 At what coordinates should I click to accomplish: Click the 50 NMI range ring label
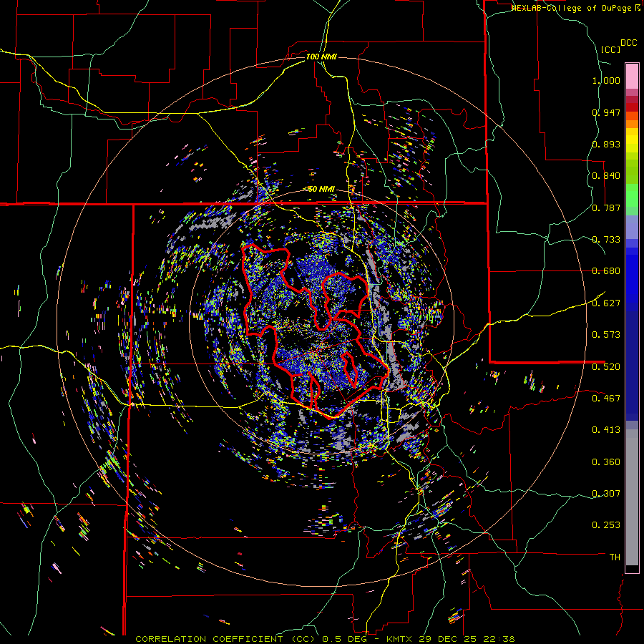pyautogui.click(x=321, y=189)
